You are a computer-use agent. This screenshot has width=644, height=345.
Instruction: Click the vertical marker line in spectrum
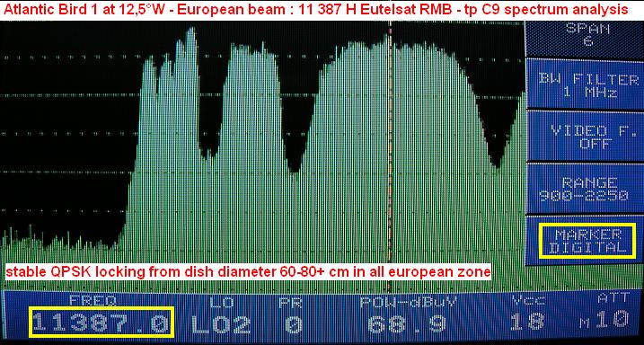(389, 156)
